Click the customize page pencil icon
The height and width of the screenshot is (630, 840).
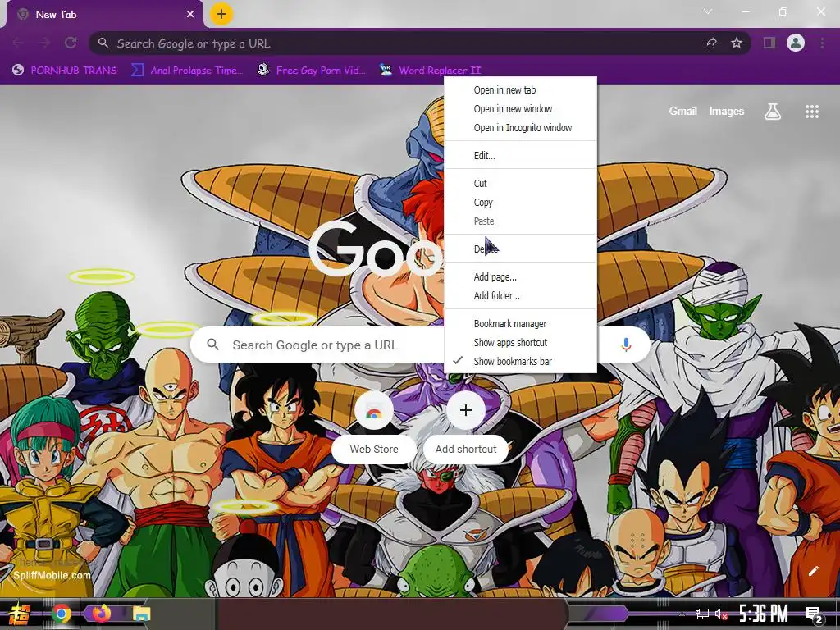click(814, 571)
